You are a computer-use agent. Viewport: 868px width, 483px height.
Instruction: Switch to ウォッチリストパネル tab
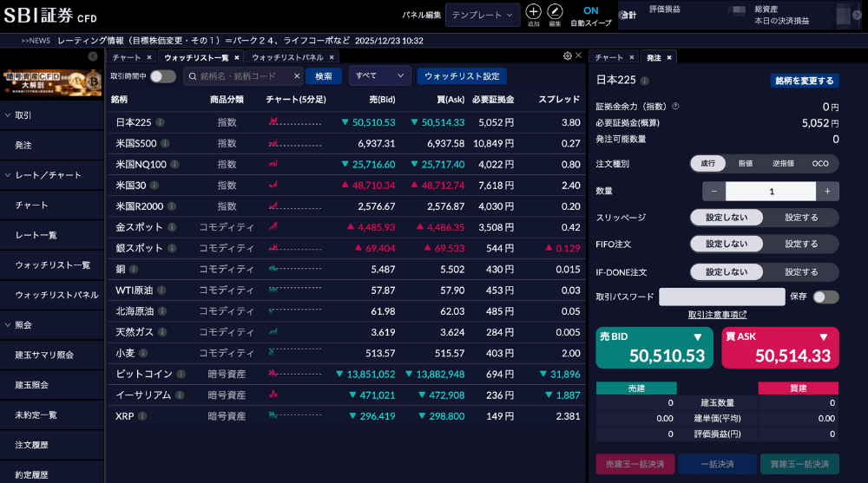click(x=287, y=57)
